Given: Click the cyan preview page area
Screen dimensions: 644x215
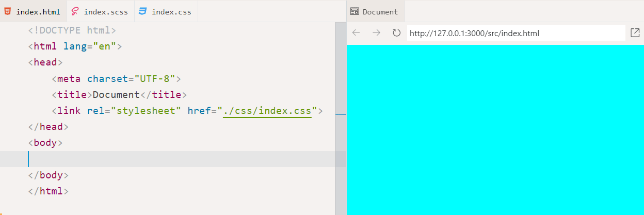Looking at the screenshot, I should pos(495,130).
